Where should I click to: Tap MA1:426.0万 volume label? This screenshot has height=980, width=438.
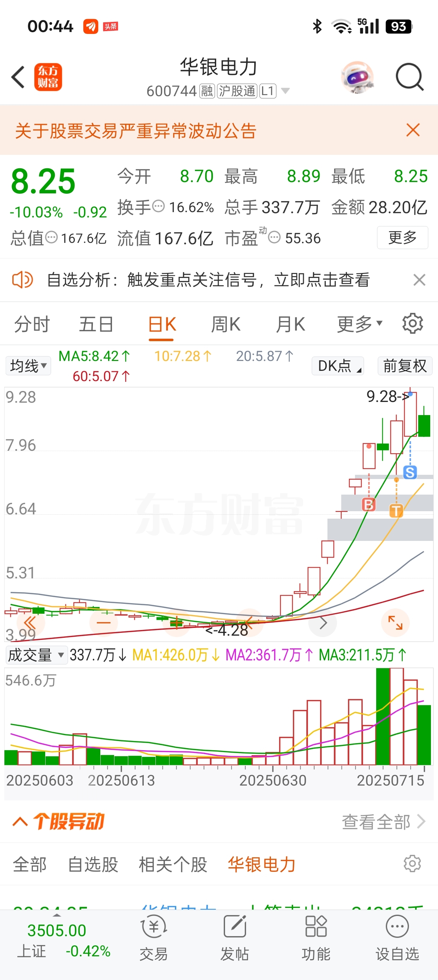click(176, 655)
